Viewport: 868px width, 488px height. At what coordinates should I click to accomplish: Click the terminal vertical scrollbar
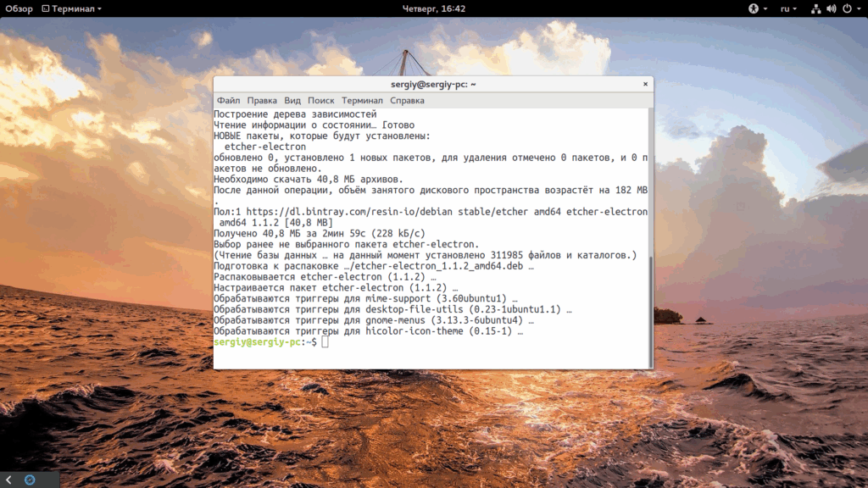[x=650, y=310]
